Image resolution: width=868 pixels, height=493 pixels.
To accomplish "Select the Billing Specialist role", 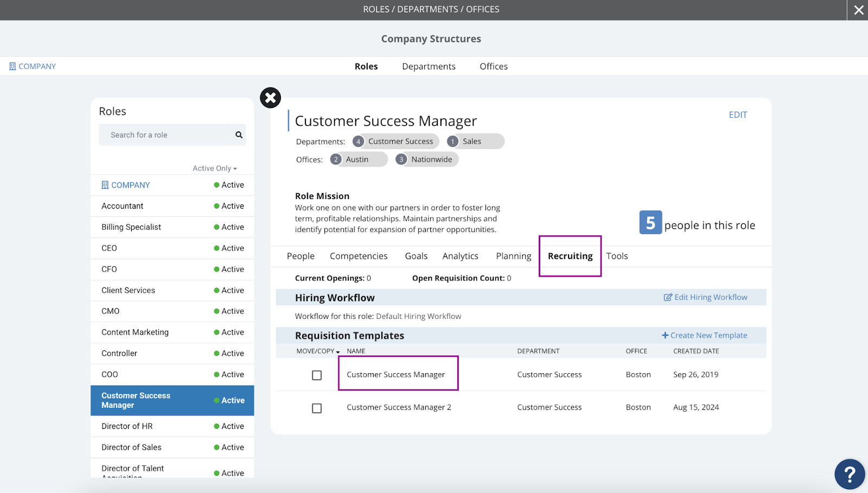I will click(173, 227).
